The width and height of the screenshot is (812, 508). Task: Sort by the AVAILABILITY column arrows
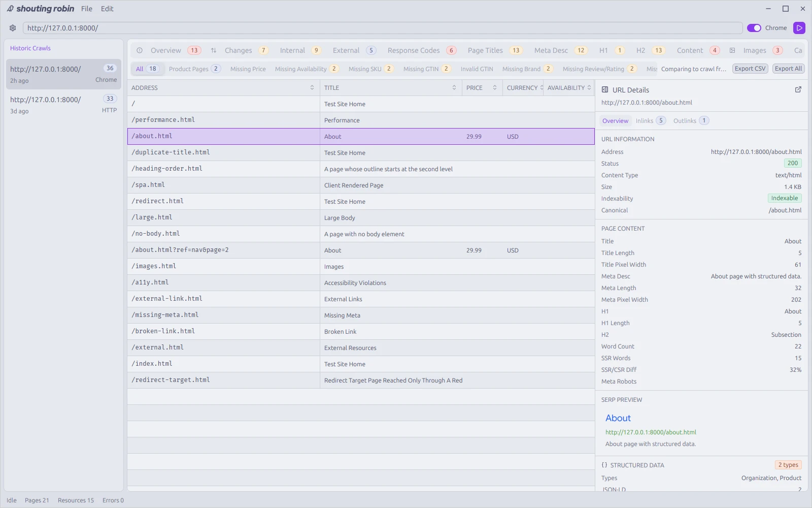[x=589, y=87]
